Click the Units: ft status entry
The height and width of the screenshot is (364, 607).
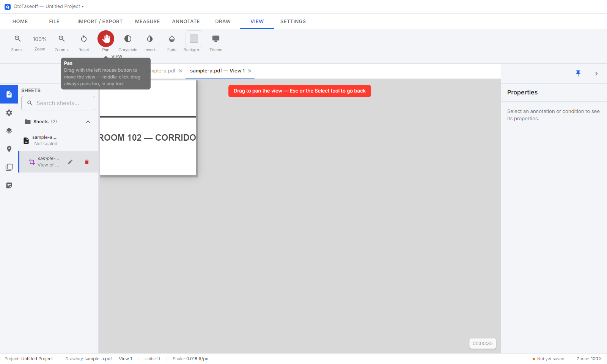pyautogui.click(x=153, y=359)
